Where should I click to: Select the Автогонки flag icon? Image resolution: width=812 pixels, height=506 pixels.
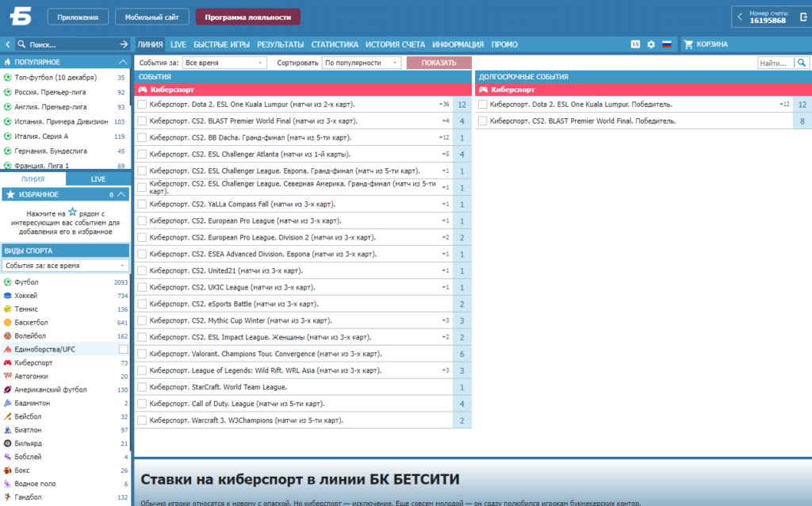coord(8,377)
